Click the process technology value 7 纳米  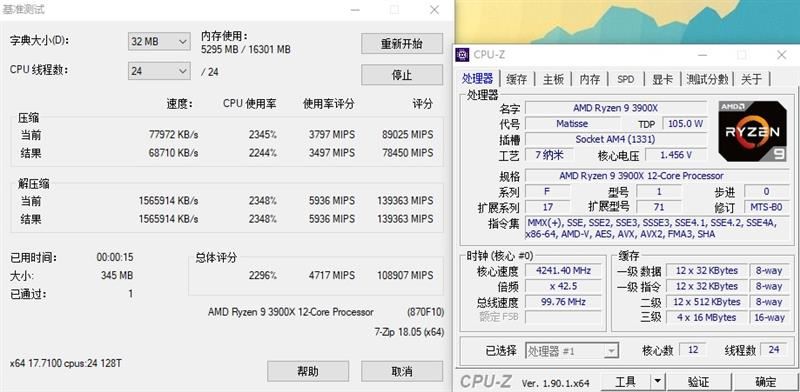pyautogui.click(x=549, y=155)
